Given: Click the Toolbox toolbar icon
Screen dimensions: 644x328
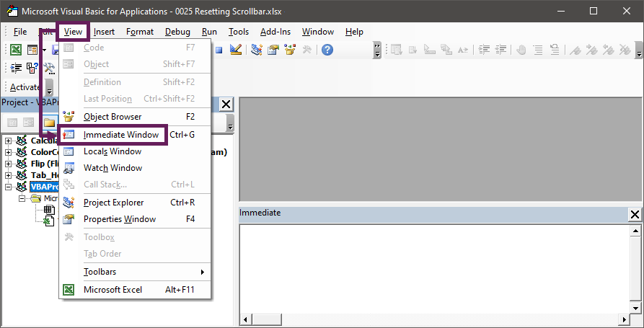Looking at the screenshot, I should [x=306, y=50].
